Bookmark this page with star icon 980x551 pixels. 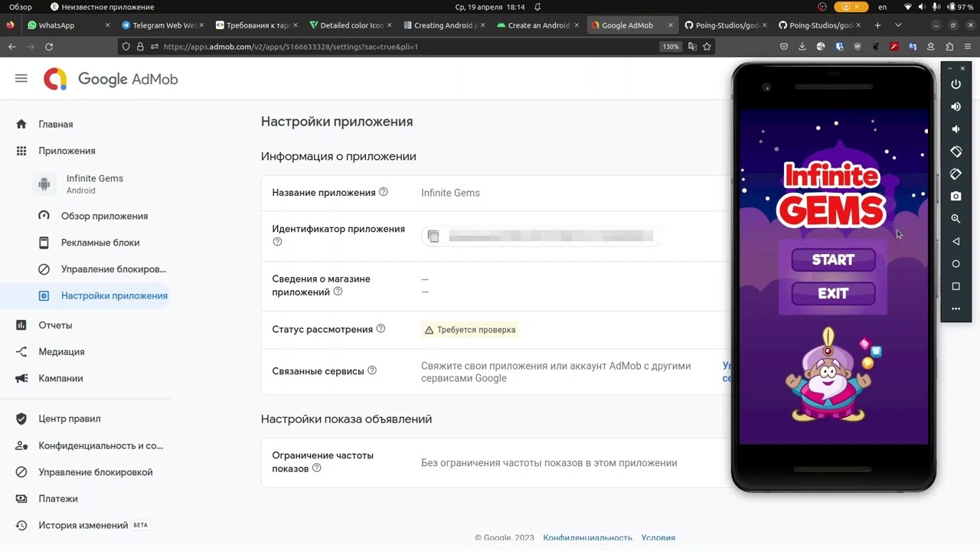[707, 47]
